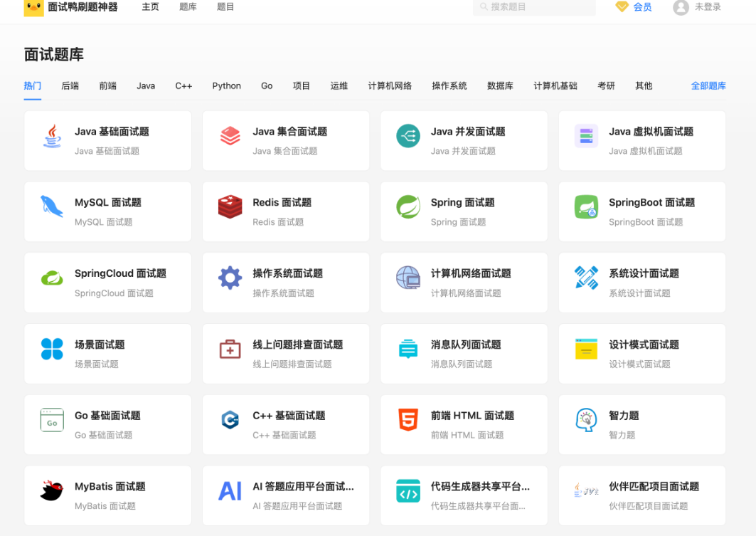Click the globe icon for 计算机网络面试题

408,278
